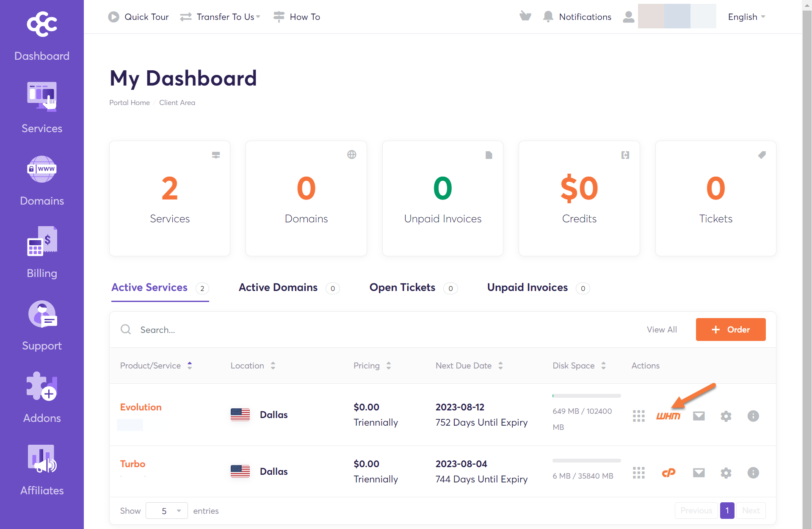Viewport: 812px width, 529px height.
Task: Switch to the Unpaid Invoices tab
Action: [x=527, y=288]
